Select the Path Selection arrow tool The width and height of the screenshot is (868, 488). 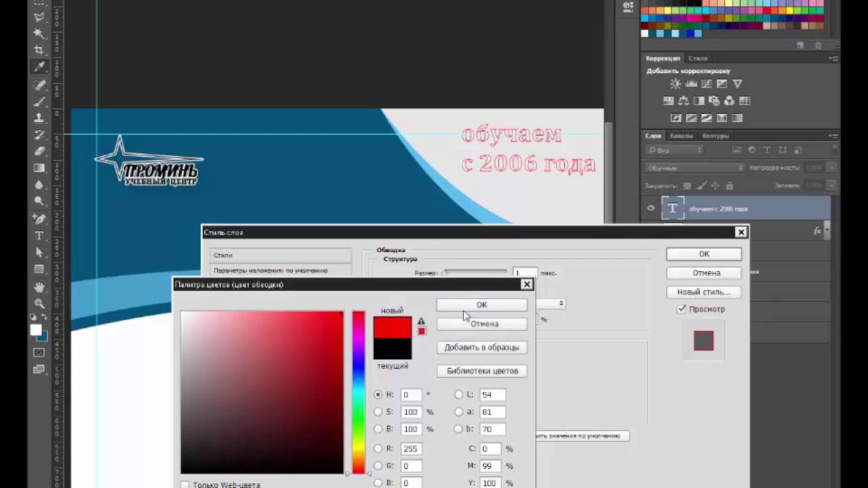coord(39,252)
